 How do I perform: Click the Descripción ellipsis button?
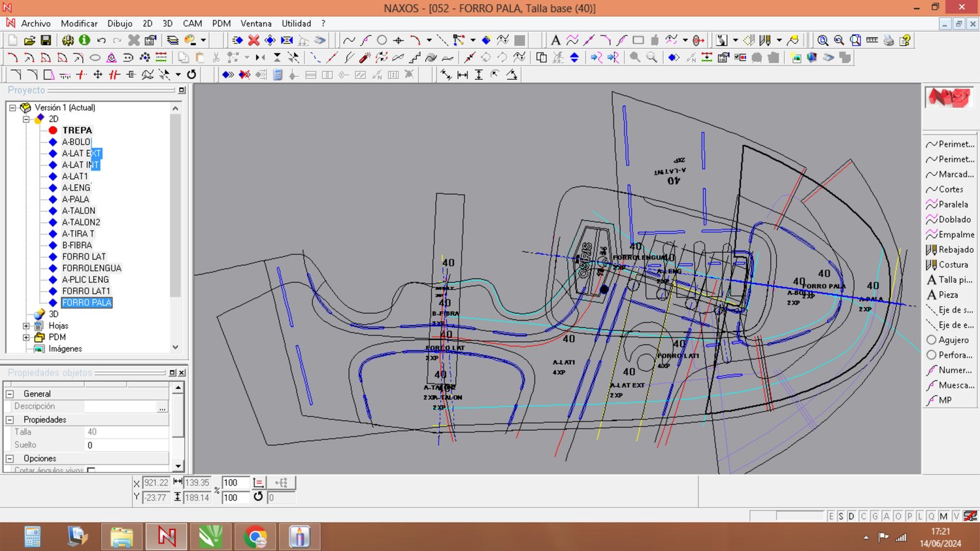(162, 407)
